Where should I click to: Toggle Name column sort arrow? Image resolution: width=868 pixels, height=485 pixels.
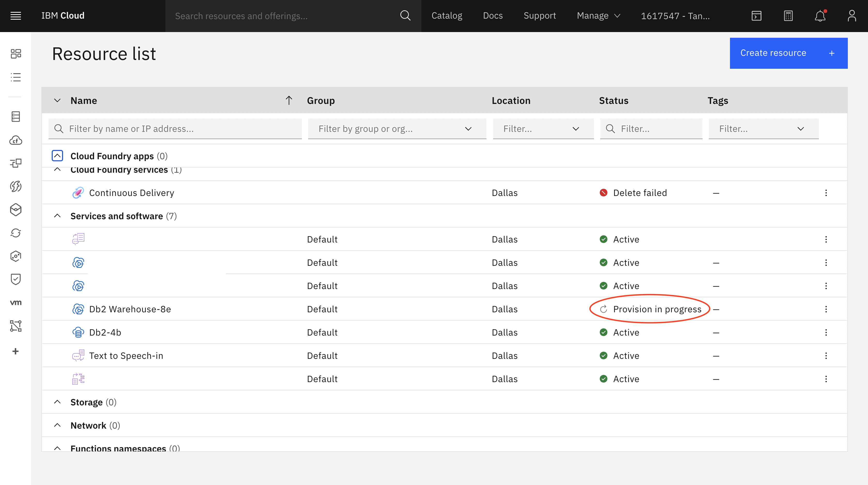click(289, 100)
